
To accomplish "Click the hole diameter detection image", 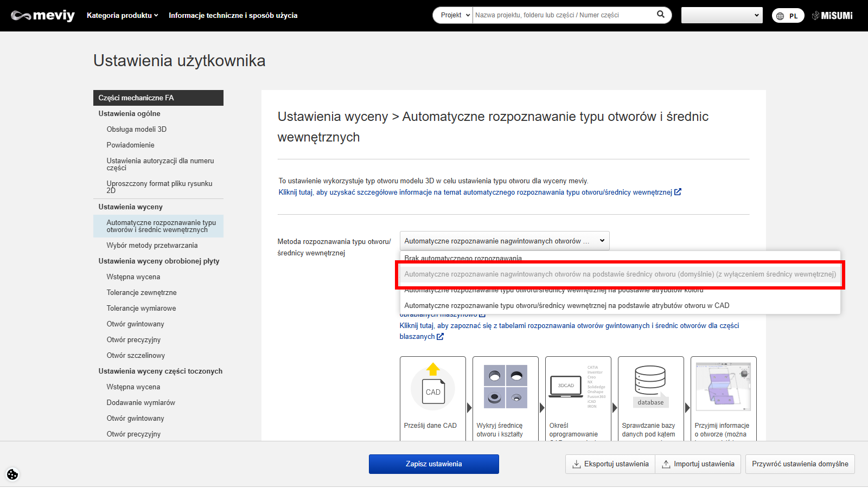I will coord(505,386).
